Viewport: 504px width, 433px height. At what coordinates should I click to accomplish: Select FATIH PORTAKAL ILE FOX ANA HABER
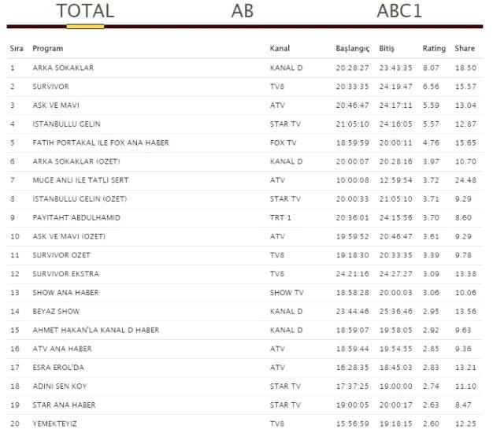click(x=101, y=142)
